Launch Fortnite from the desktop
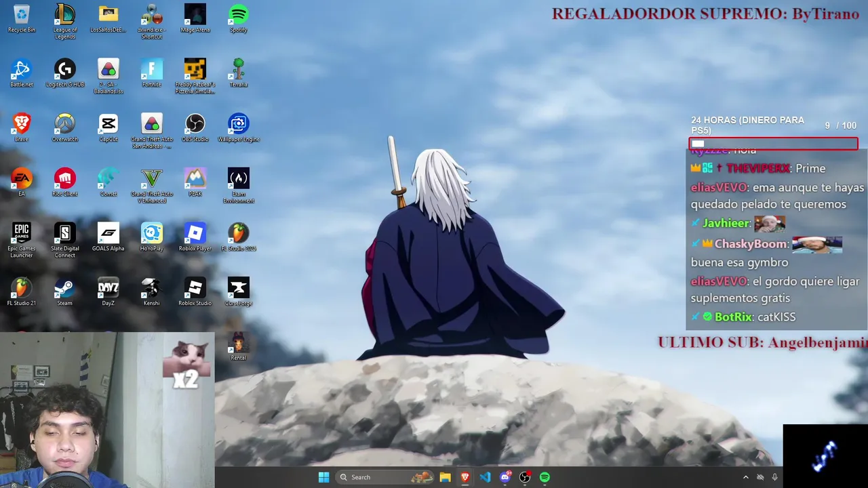The width and height of the screenshot is (868, 488). [152, 73]
